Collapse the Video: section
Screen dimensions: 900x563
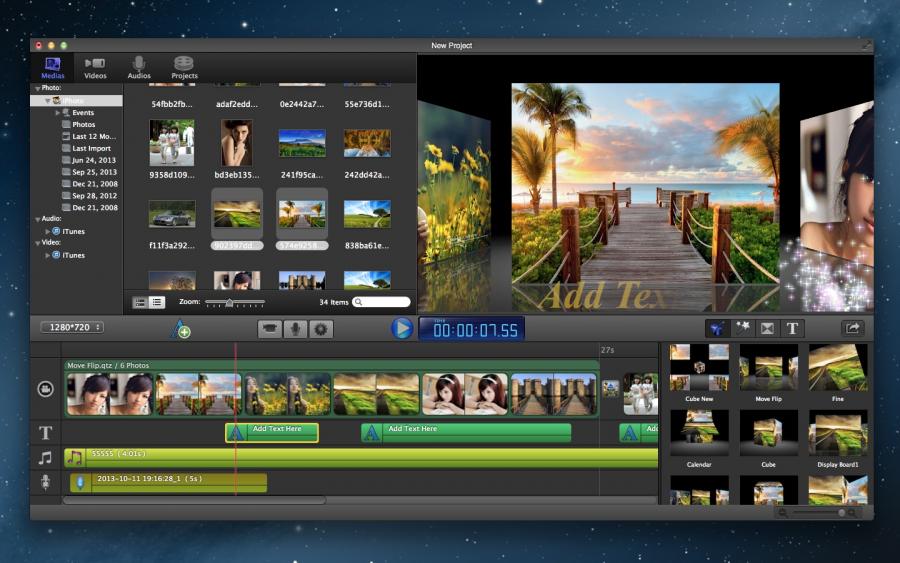37,243
